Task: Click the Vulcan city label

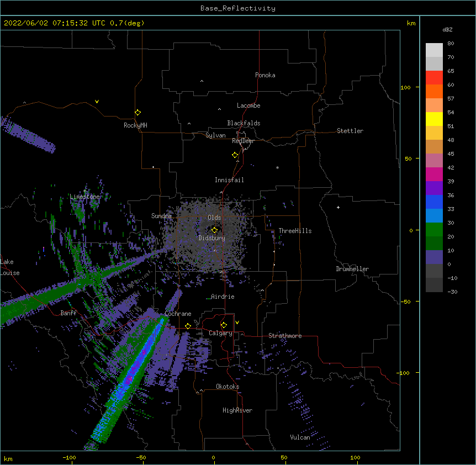Action: [x=300, y=437]
